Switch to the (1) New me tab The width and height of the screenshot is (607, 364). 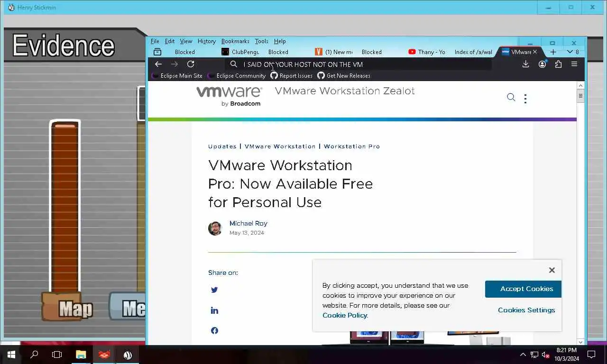click(334, 52)
